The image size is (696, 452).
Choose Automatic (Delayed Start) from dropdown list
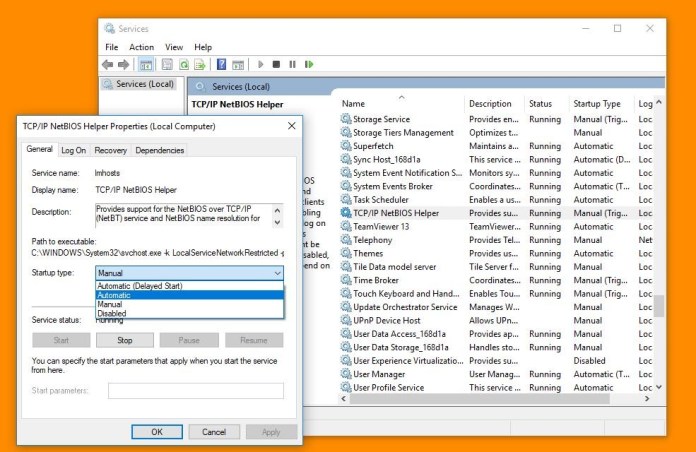(x=189, y=285)
